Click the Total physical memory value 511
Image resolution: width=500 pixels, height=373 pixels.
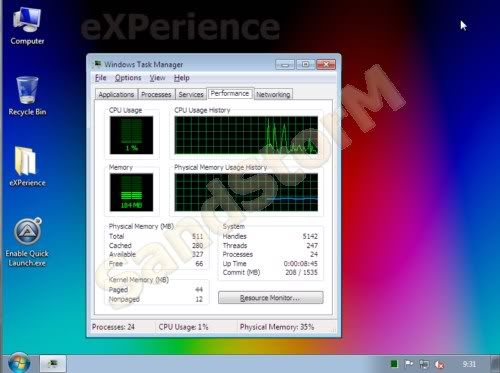click(198, 236)
